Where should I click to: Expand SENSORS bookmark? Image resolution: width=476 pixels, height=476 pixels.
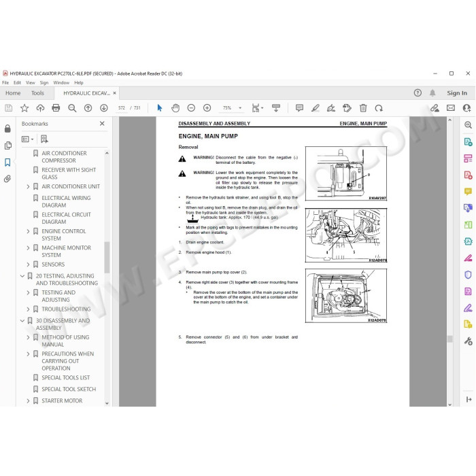coord(28,265)
